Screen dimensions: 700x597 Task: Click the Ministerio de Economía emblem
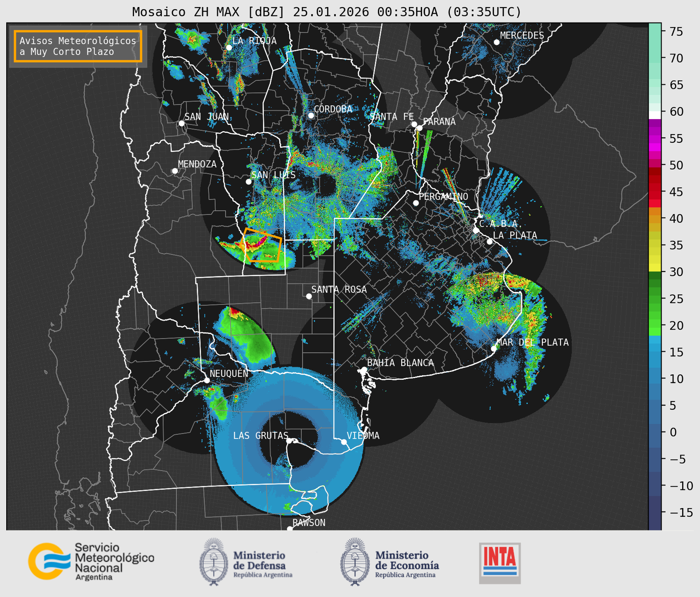tap(354, 562)
